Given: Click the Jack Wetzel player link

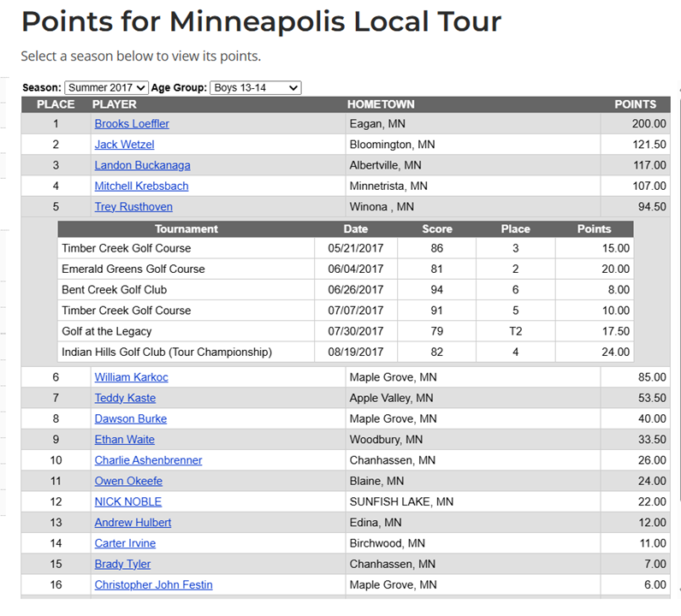Looking at the screenshot, I should pyautogui.click(x=124, y=145).
